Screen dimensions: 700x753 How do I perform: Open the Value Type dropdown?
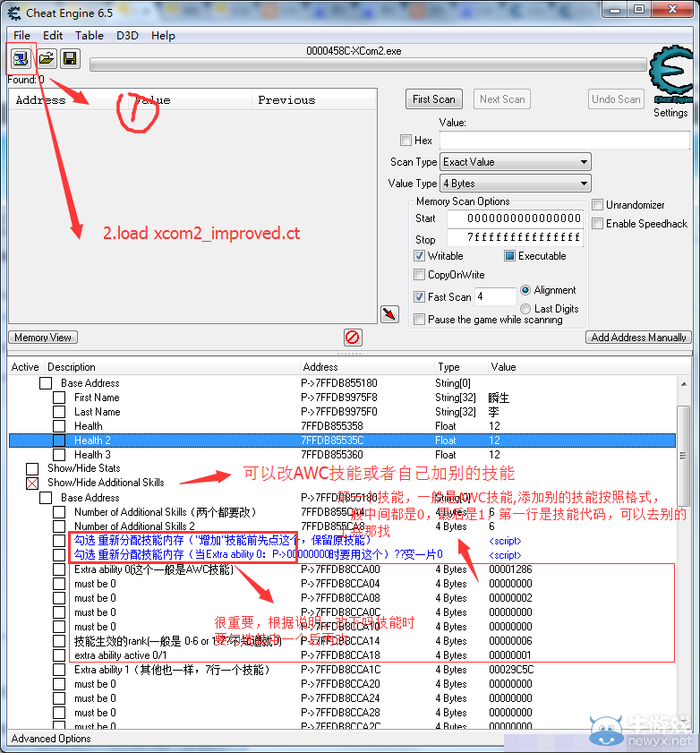[516, 184]
